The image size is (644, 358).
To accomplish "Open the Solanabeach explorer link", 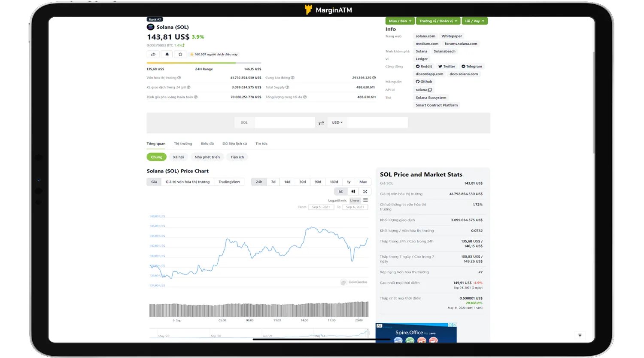I will pyautogui.click(x=444, y=51).
